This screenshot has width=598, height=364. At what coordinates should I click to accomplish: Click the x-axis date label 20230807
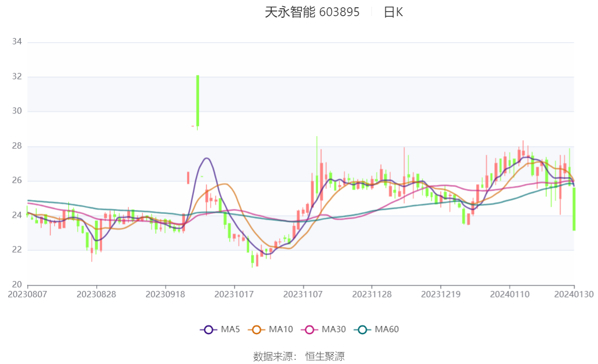click(x=28, y=294)
